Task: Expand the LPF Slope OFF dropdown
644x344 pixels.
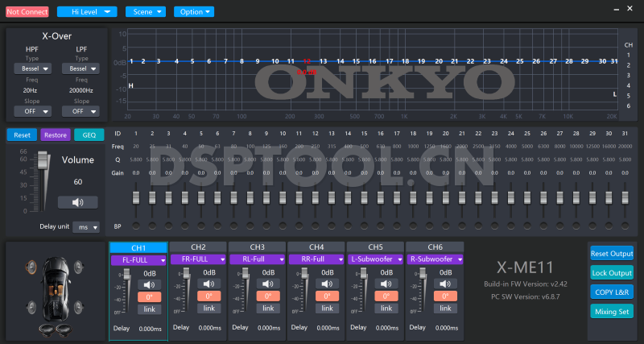Action: point(82,111)
